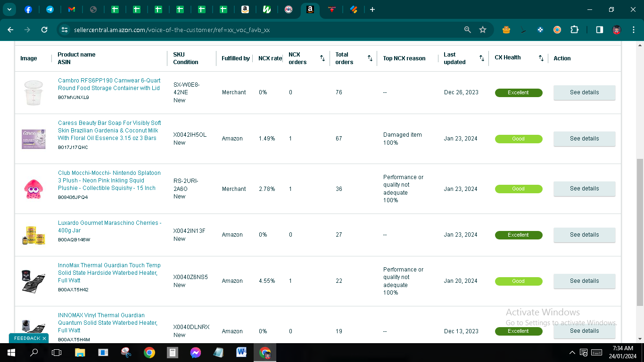The height and width of the screenshot is (362, 644).
Task: Open the orange circle extension icon
Action: click(x=557, y=30)
